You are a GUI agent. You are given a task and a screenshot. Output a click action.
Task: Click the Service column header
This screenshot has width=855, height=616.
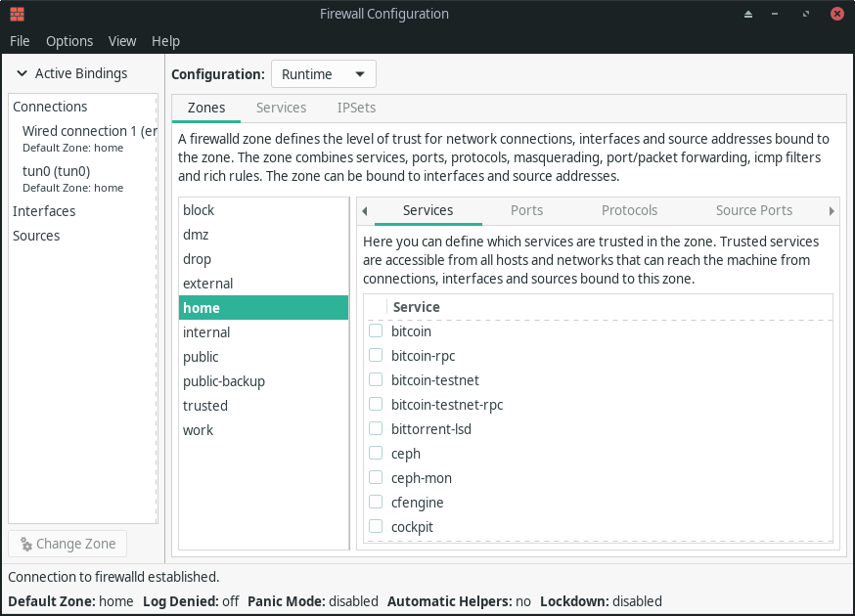click(416, 307)
